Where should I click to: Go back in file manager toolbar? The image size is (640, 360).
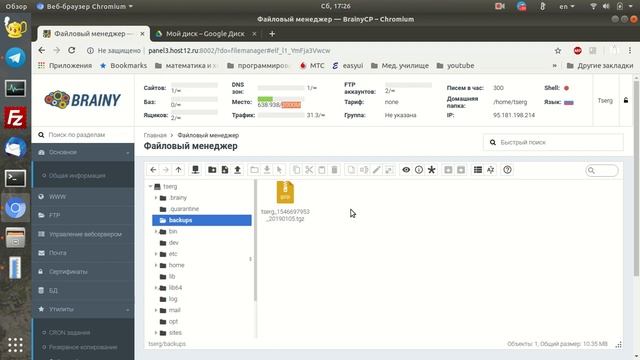[153, 170]
